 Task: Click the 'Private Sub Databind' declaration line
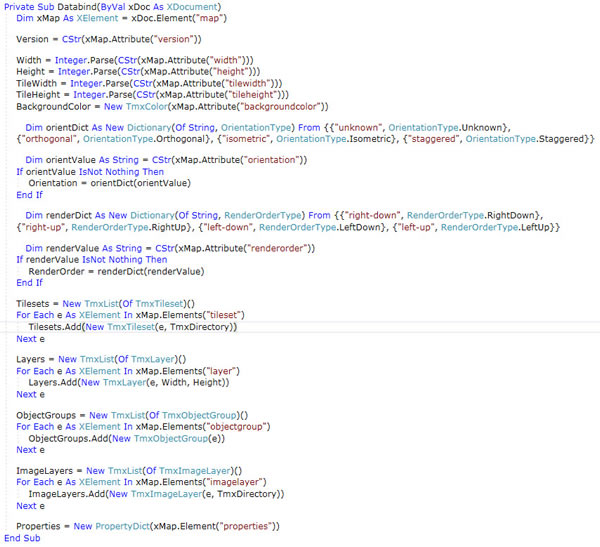point(112,7)
